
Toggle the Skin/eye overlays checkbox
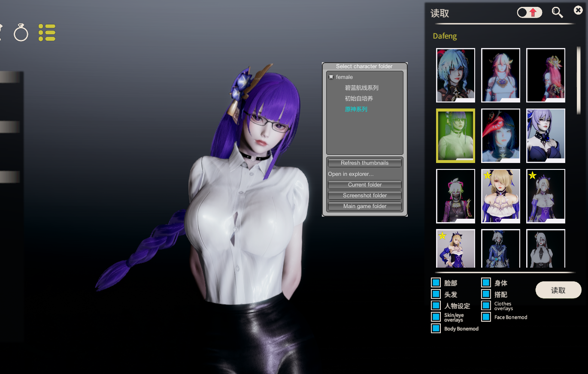436,317
